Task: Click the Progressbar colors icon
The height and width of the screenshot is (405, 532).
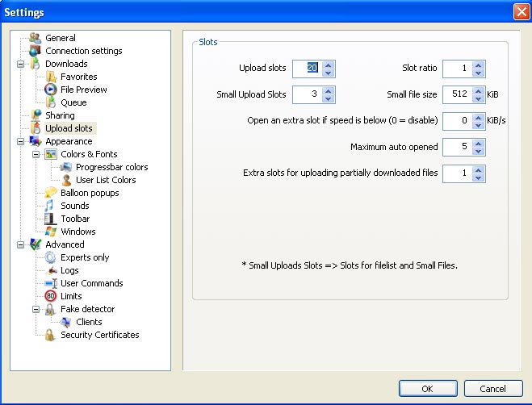Action: pyautogui.click(x=66, y=167)
